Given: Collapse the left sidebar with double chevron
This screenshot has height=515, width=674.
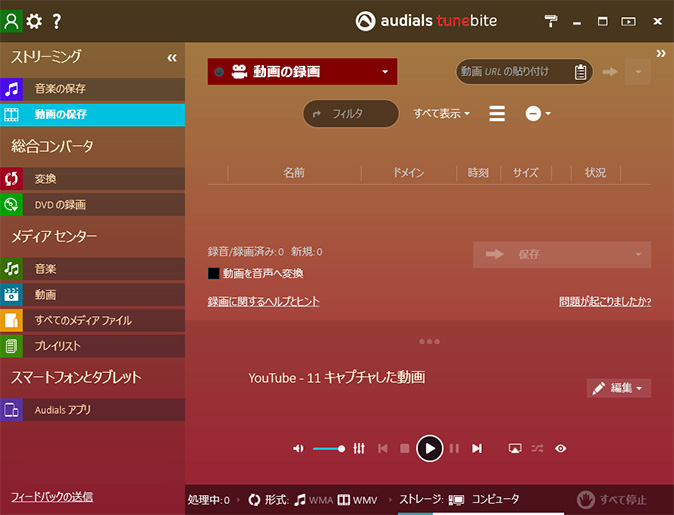Looking at the screenshot, I should click(x=172, y=58).
